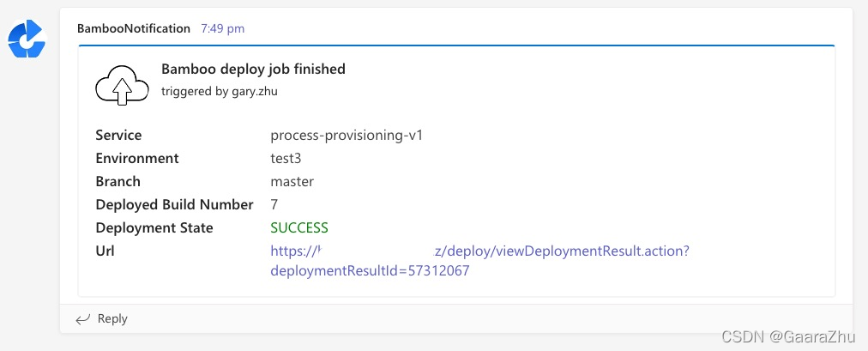Click the 'Service' field label
The height and width of the screenshot is (351, 868).
click(118, 136)
